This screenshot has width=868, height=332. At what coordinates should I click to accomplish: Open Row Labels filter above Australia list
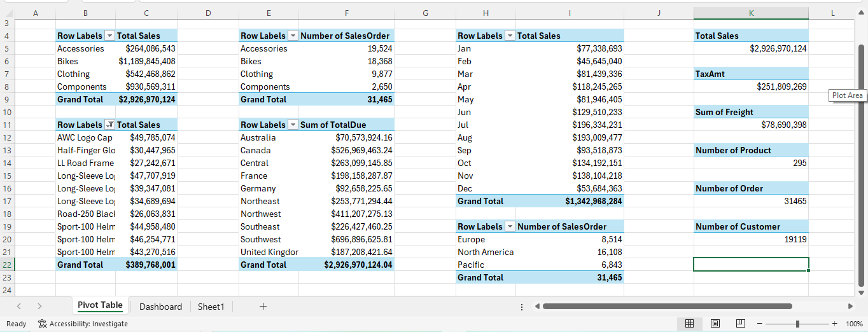point(293,125)
